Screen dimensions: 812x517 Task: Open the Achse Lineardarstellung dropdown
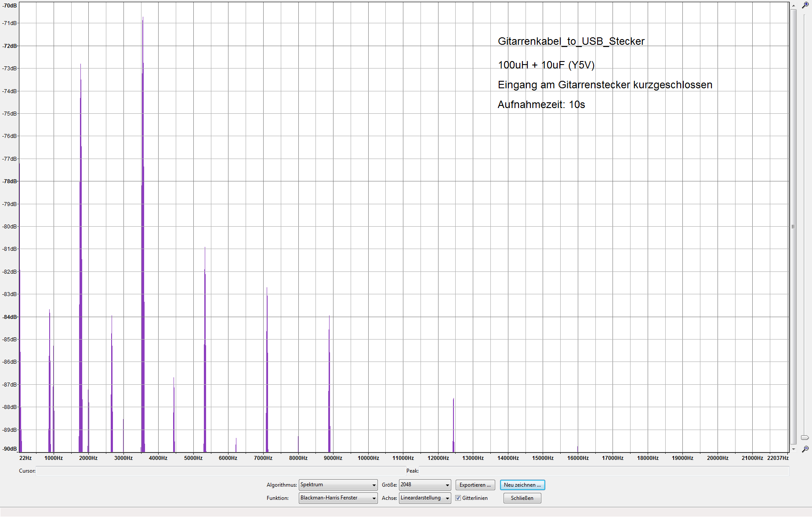(x=424, y=498)
